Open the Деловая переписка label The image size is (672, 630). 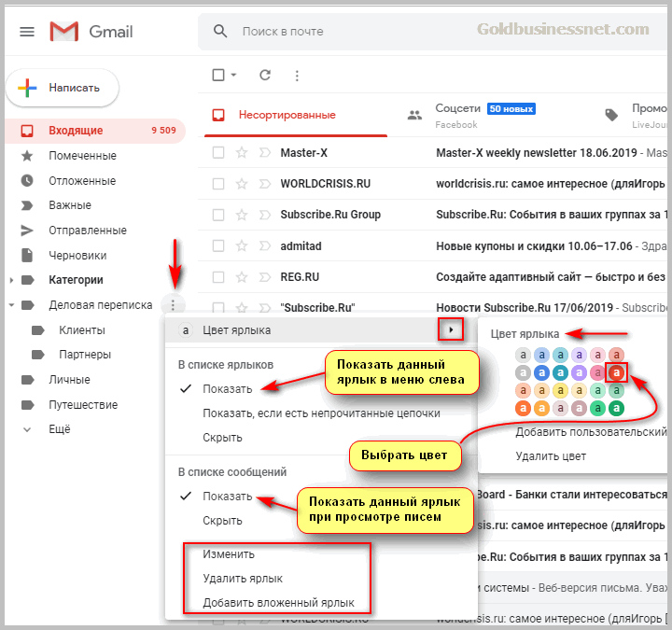pos(100,305)
